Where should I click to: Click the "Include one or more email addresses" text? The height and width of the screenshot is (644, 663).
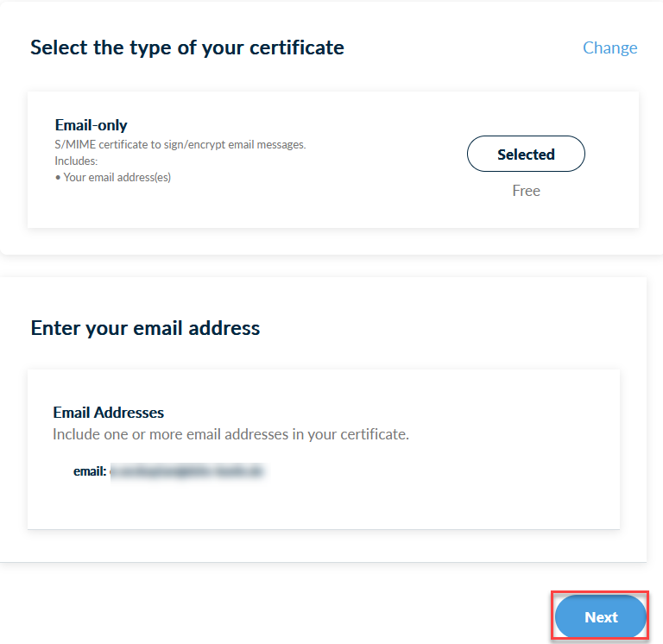pyautogui.click(x=230, y=434)
